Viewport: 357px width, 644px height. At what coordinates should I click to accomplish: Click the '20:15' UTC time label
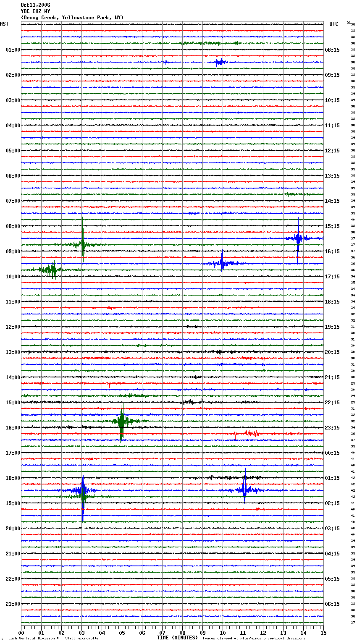point(332,352)
